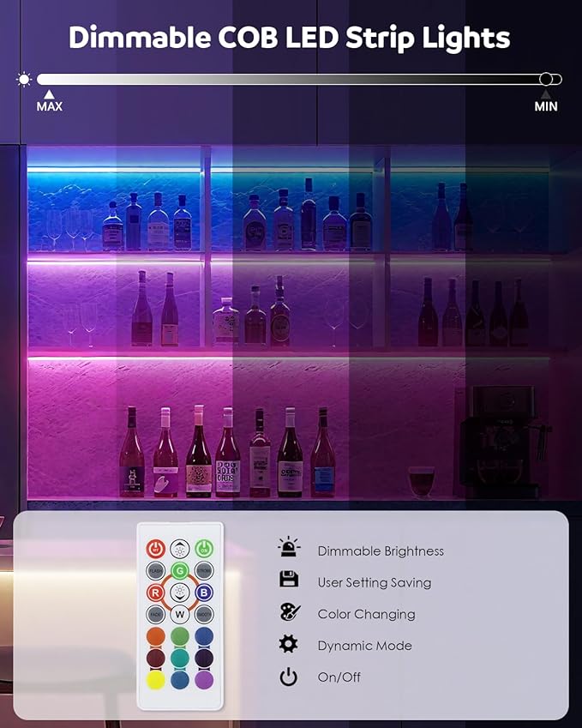This screenshot has width=582, height=728.
Task: Choose the red R button on remote
Action: [x=156, y=593]
